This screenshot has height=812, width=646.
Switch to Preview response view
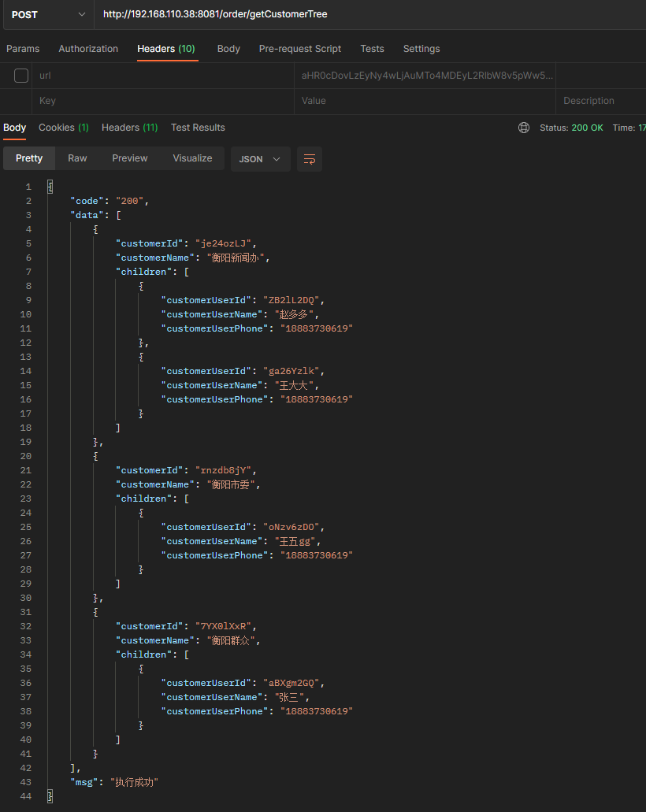point(129,158)
